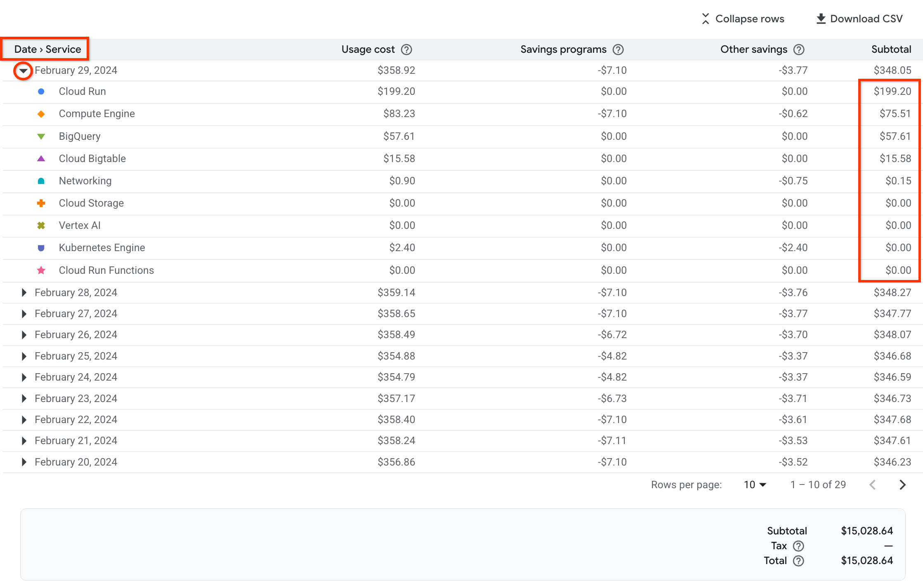Click Download CSV
923x588 pixels.
pyautogui.click(x=859, y=19)
